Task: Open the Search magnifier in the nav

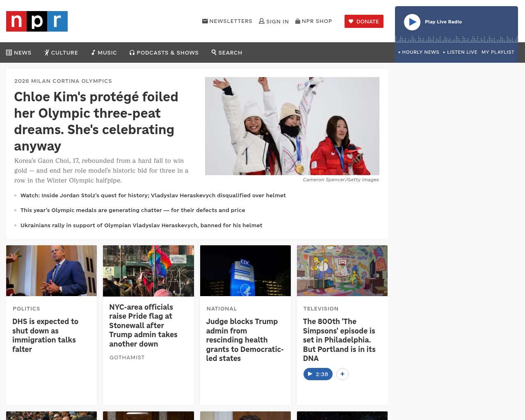Action: [x=214, y=52]
